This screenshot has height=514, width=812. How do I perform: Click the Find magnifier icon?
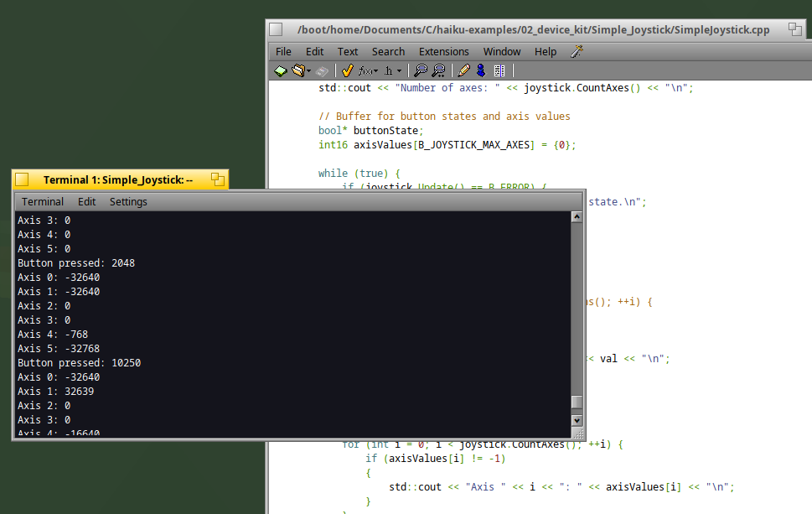pos(421,70)
